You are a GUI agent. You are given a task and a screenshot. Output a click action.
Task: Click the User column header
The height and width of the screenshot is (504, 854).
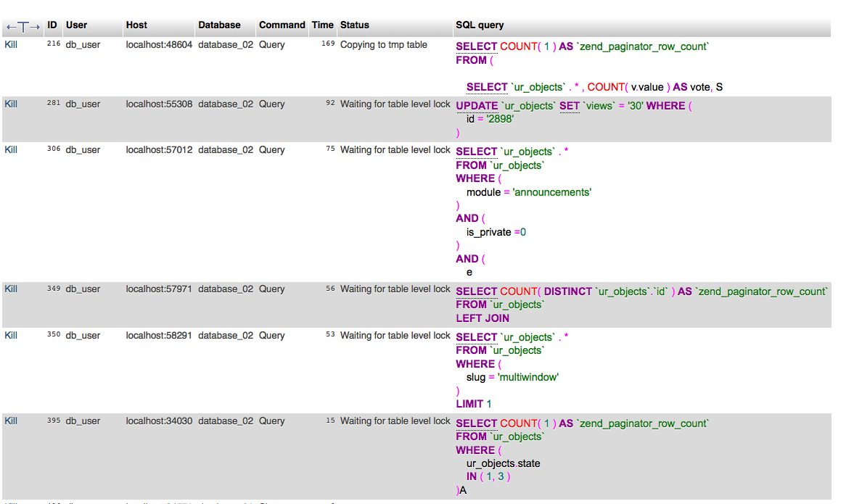[76, 25]
